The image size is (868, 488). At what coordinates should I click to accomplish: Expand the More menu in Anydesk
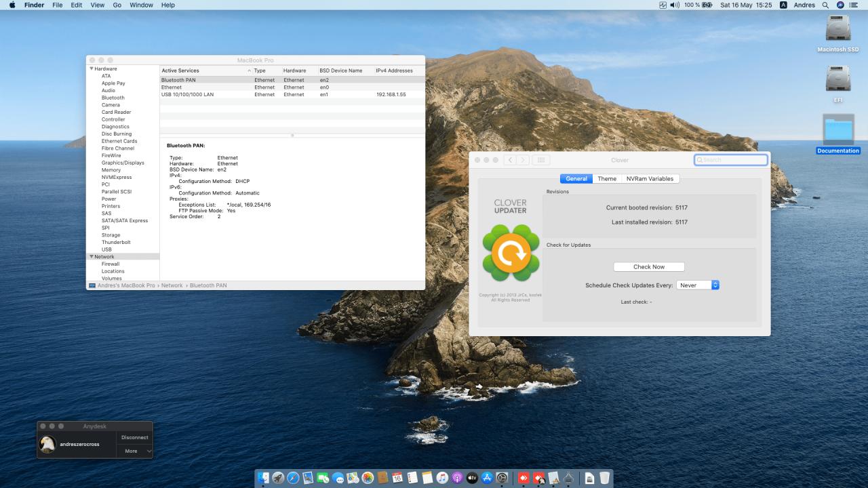point(135,451)
